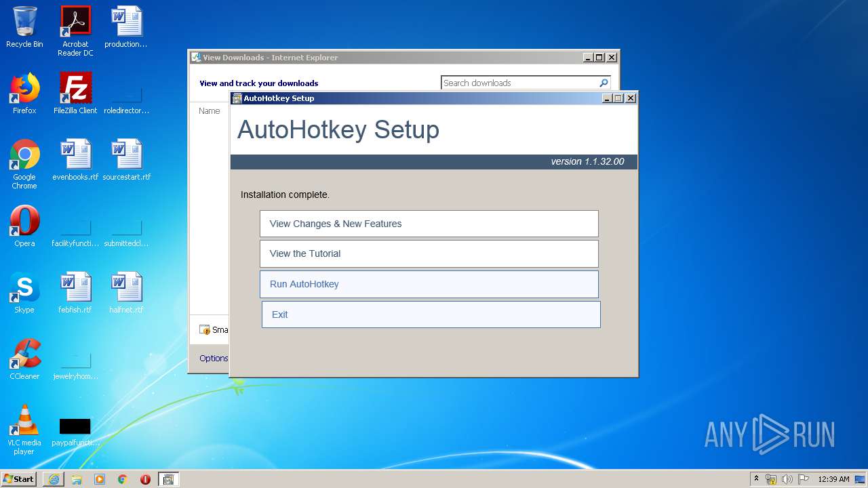Open Chrome from the taskbar
This screenshot has height=488, width=868.
pos(123,479)
